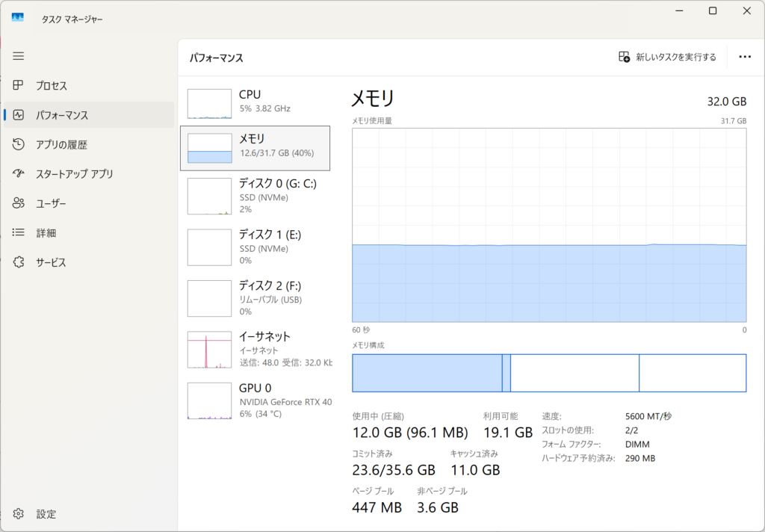
Task: Click the アプリの履歴 history icon
Action: click(19, 144)
